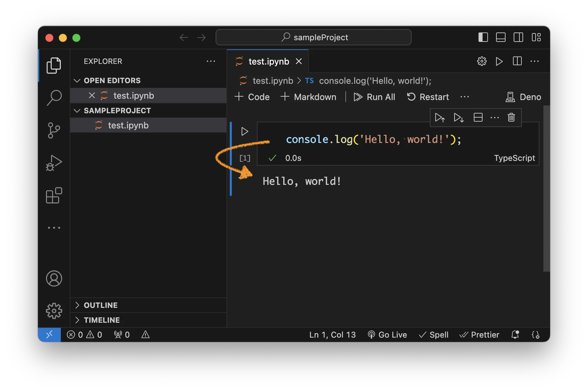Open the Source Control view
The width and height of the screenshot is (588, 392).
click(54, 130)
